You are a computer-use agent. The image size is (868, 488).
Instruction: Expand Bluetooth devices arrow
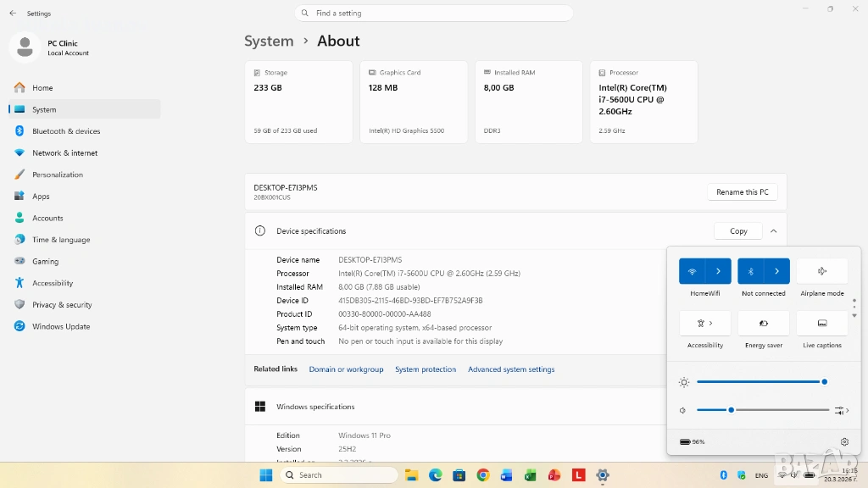(776, 271)
